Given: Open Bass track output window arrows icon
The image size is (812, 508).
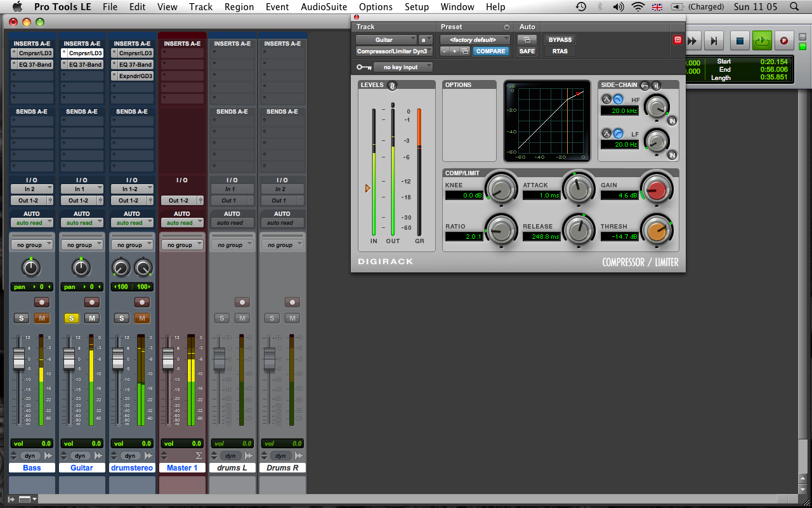Looking at the screenshot, I should [48, 456].
